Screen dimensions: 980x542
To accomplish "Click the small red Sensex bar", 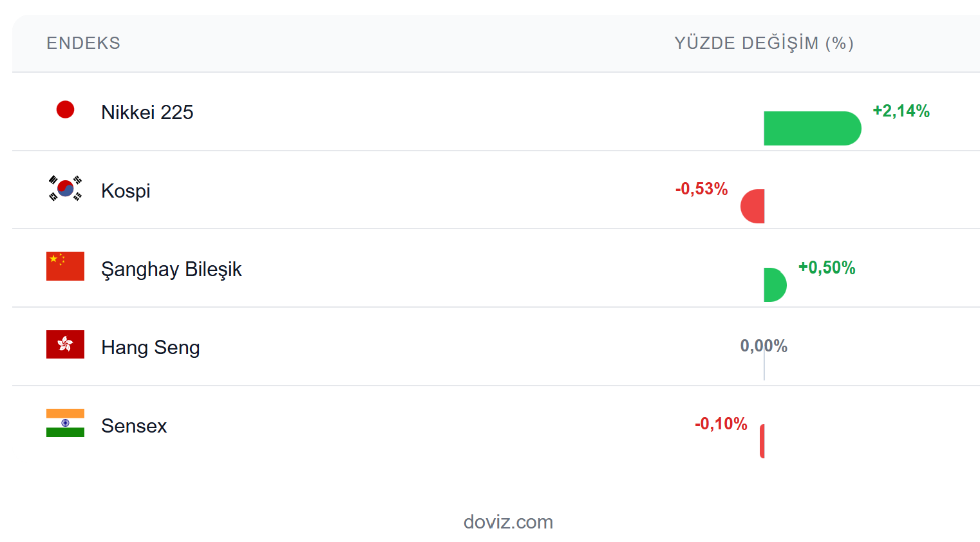I will pyautogui.click(x=762, y=442).
